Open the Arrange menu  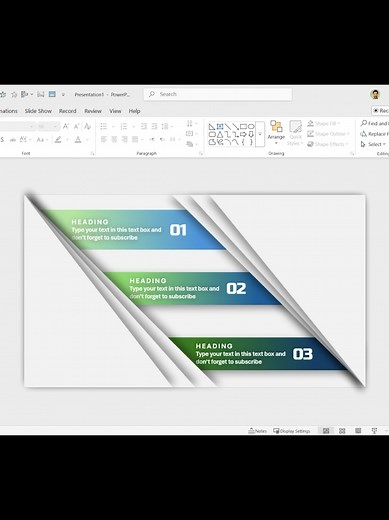tap(276, 133)
